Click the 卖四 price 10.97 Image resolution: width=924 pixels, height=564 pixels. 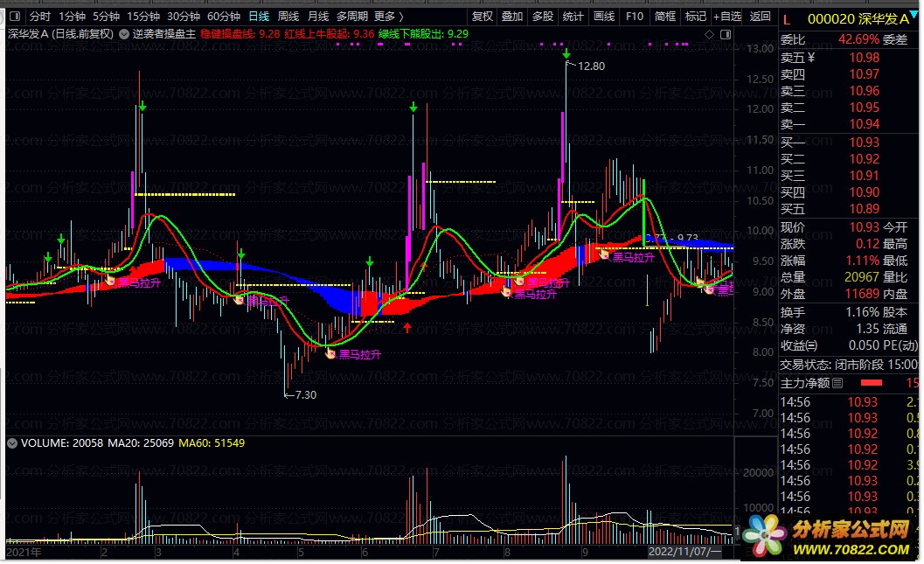click(864, 74)
